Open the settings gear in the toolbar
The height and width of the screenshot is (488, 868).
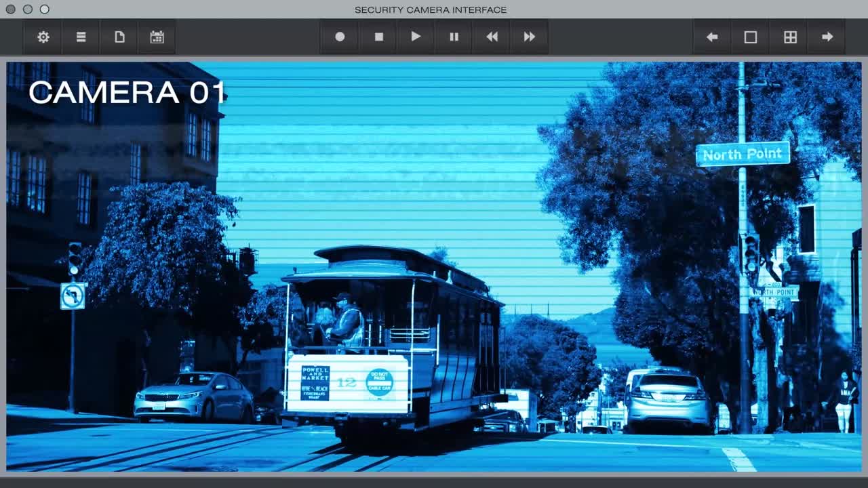point(43,37)
